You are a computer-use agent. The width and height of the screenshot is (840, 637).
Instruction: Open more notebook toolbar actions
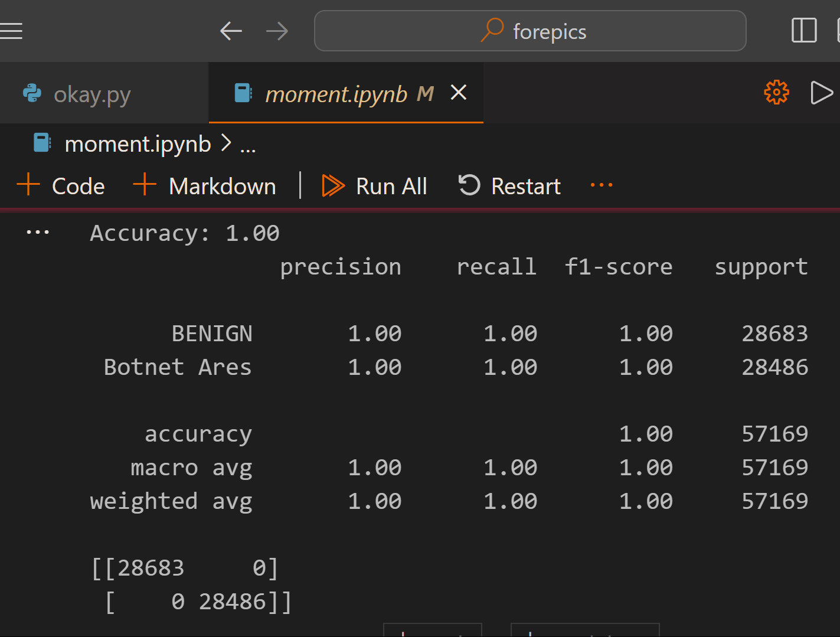pos(602,185)
